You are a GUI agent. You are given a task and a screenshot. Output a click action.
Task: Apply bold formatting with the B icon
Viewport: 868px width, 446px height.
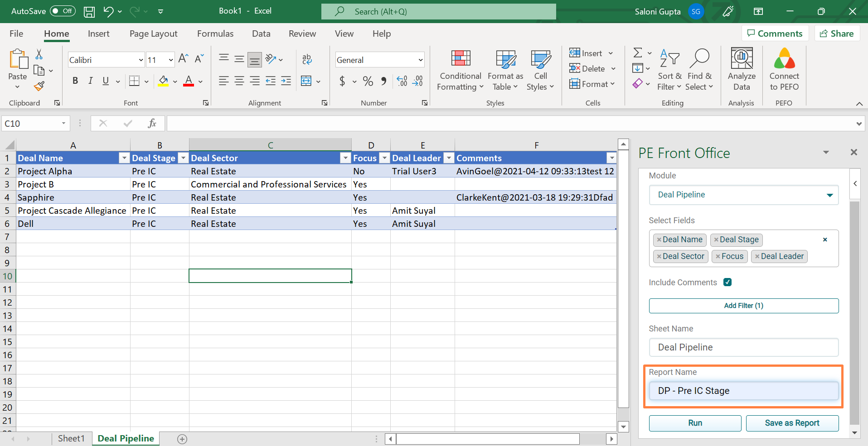point(75,81)
